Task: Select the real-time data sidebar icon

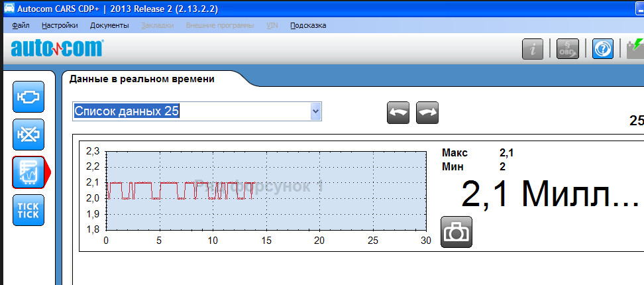Action: 28,172
